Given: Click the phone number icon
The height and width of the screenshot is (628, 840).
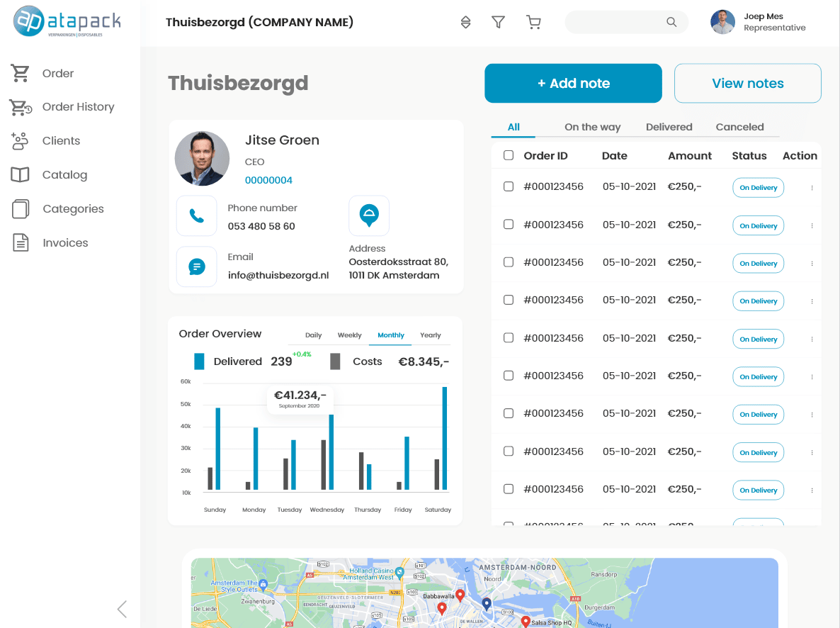Looking at the screenshot, I should click(x=196, y=216).
